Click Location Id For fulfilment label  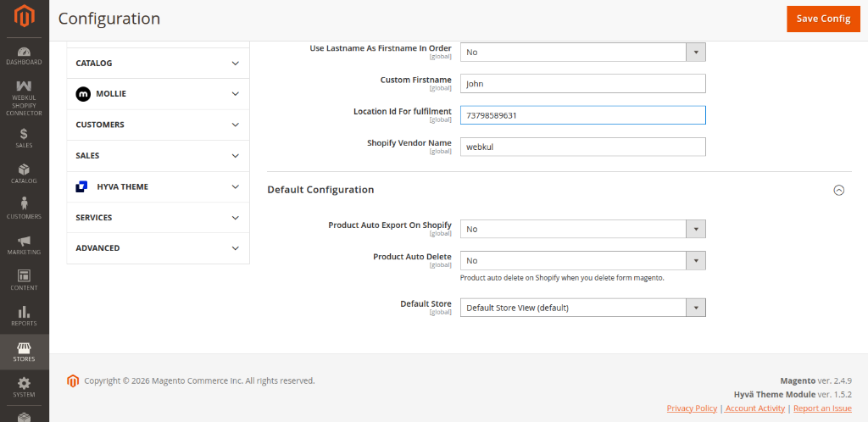click(403, 111)
